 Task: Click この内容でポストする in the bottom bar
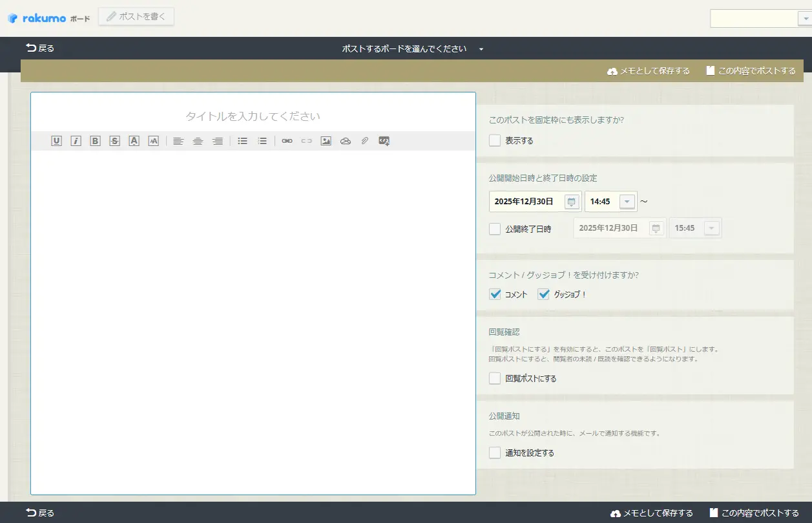coord(754,513)
